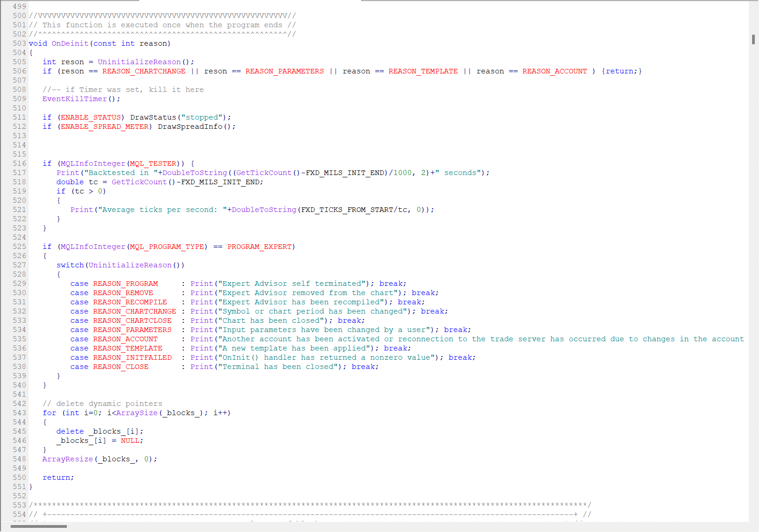Click the horizontal scrollbar thumb at bottom
This screenshot has height=532, width=759.
click(39, 526)
